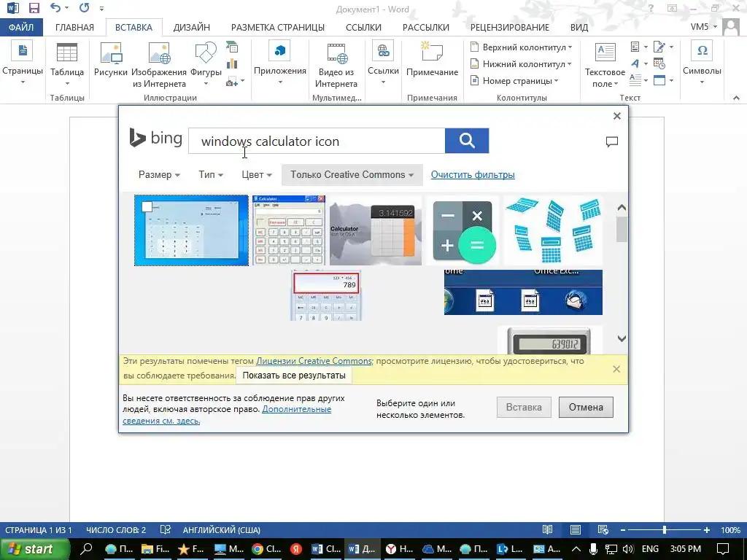Screen dimensions: 747x560
Task: Open the Таблица table insert button
Action: pyautogui.click(x=67, y=64)
